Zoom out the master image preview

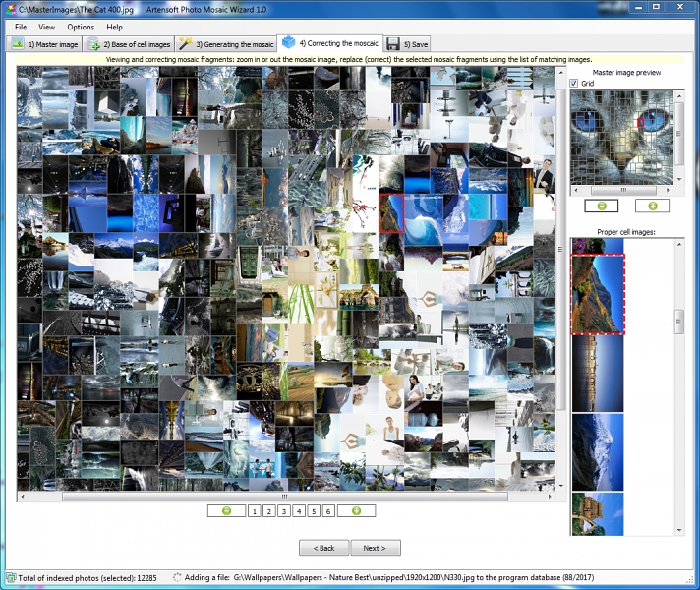coord(602,206)
